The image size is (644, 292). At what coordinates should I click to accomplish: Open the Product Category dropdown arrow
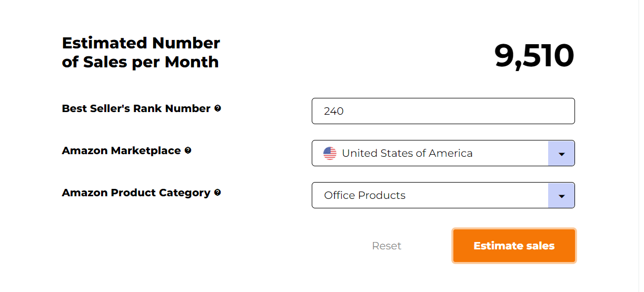pos(561,196)
